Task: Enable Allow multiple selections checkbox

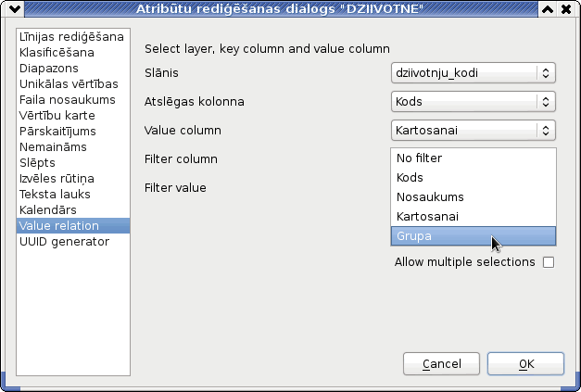Action: 549,262
